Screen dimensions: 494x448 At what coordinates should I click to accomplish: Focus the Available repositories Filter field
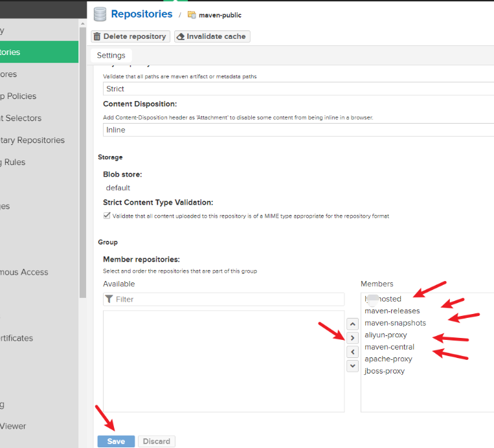(x=223, y=299)
